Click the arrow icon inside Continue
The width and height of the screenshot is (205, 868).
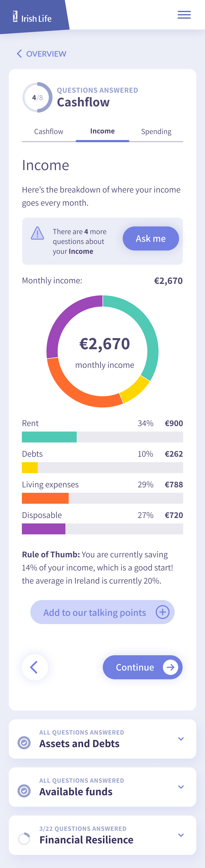tap(170, 667)
